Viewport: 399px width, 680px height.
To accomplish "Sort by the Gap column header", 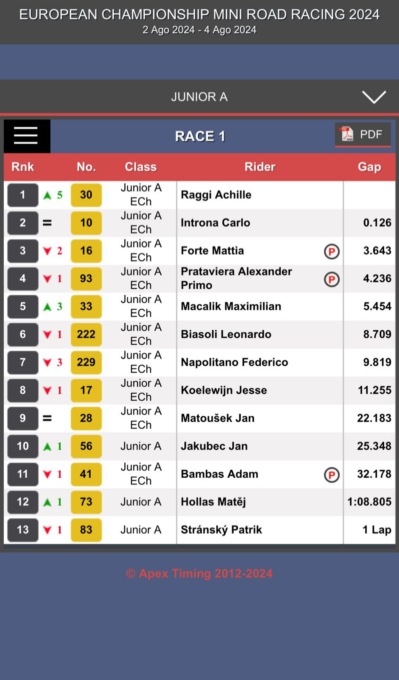I will (369, 167).
